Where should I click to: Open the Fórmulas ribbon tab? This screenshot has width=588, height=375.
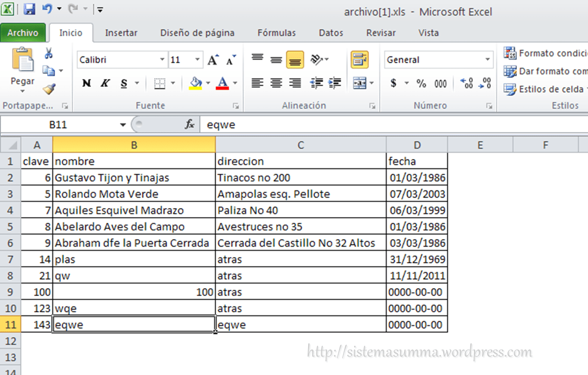[276, 33]
